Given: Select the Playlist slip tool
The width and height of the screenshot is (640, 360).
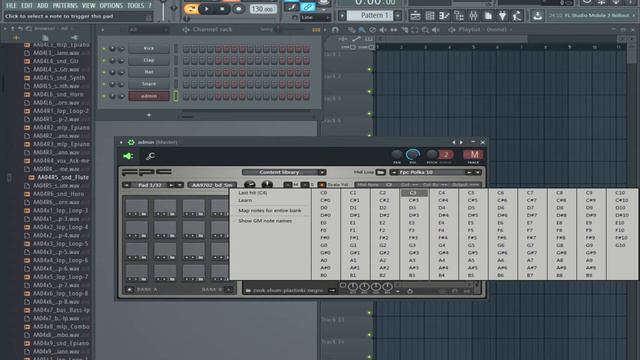Looking at the screenshot, I should pyautogui.click(x=394, y=29).
